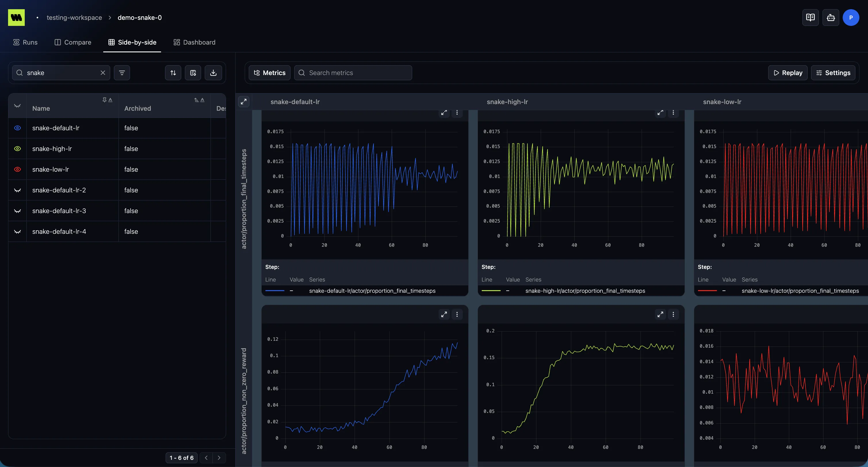This screenshot has height=467, width=868.
Task: Clear the snake search text
Action: (x=103, y=73)
